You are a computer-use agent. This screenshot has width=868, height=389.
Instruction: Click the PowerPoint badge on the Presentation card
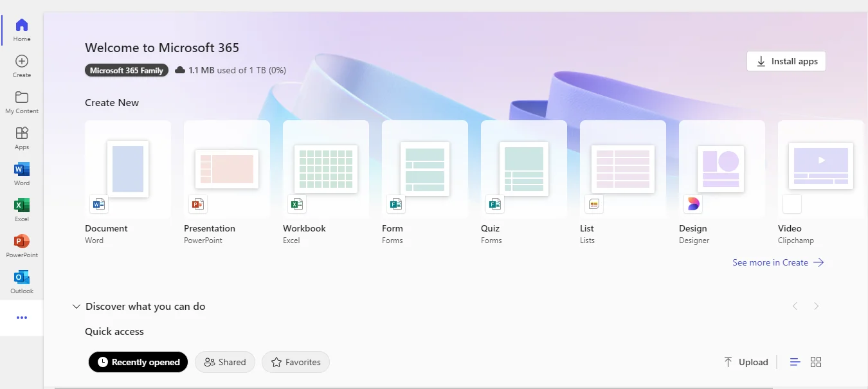tap(198, 204)
